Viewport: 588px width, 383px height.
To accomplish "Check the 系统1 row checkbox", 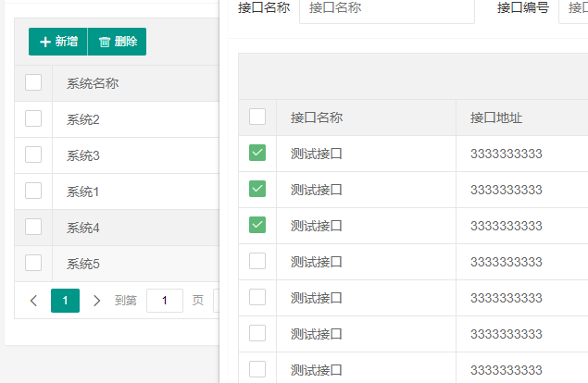I will pyautogui.click(x=33, y=191).
